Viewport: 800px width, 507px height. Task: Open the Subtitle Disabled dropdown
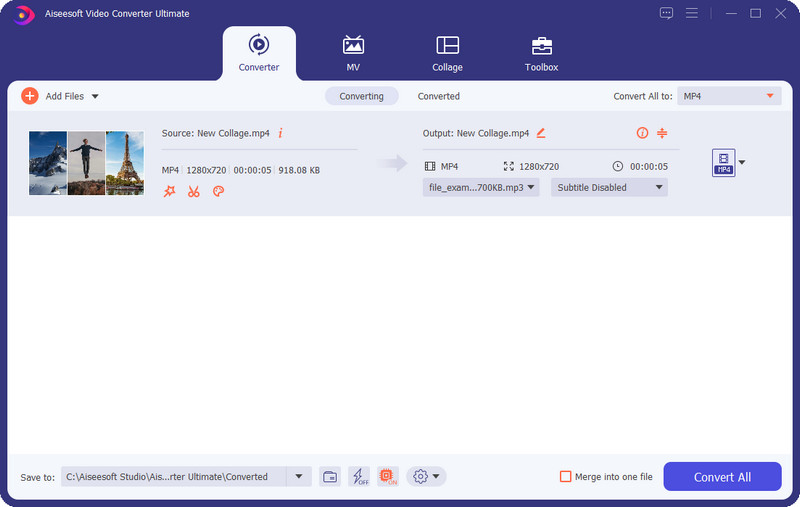point(609,187)
